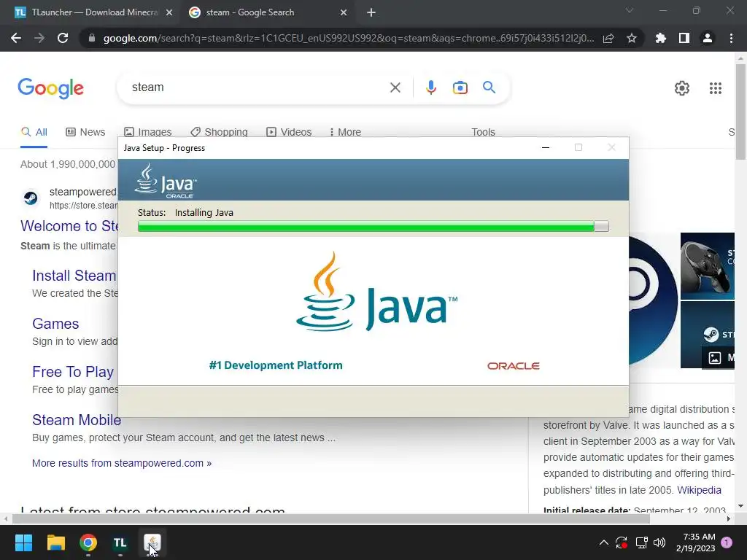Switch to Images results

[147, 132]
